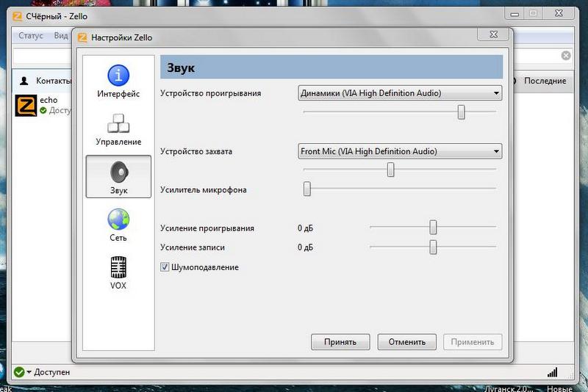Click the Усилитель микрофона slider handle

307,189
